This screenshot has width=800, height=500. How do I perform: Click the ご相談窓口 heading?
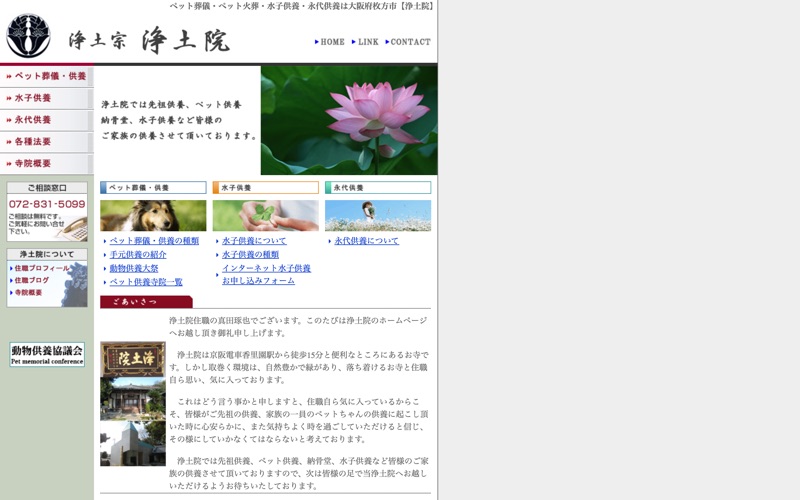(47, 188)
